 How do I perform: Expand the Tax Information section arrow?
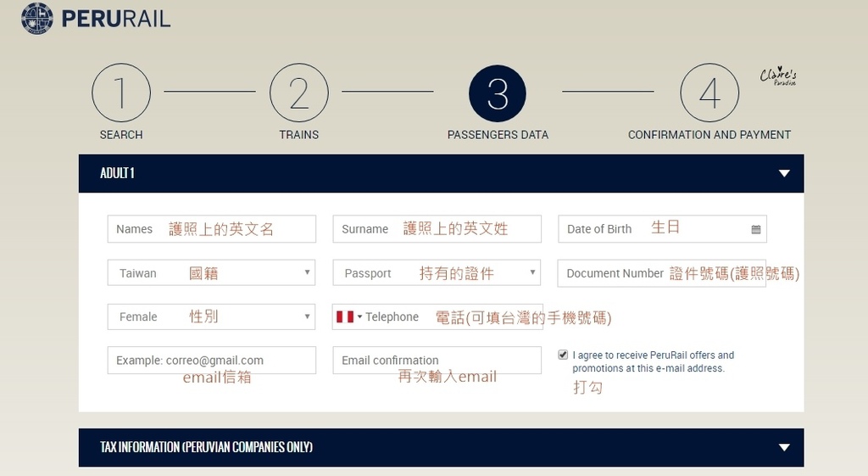(784, 447)
